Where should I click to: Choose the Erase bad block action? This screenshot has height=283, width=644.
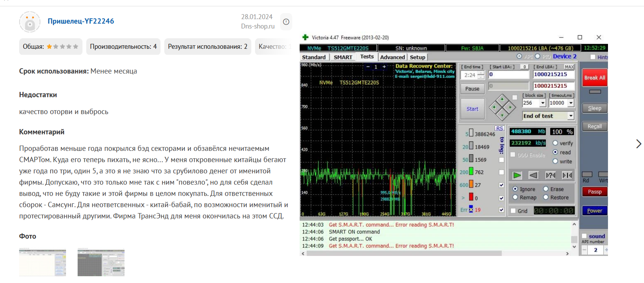546,189
